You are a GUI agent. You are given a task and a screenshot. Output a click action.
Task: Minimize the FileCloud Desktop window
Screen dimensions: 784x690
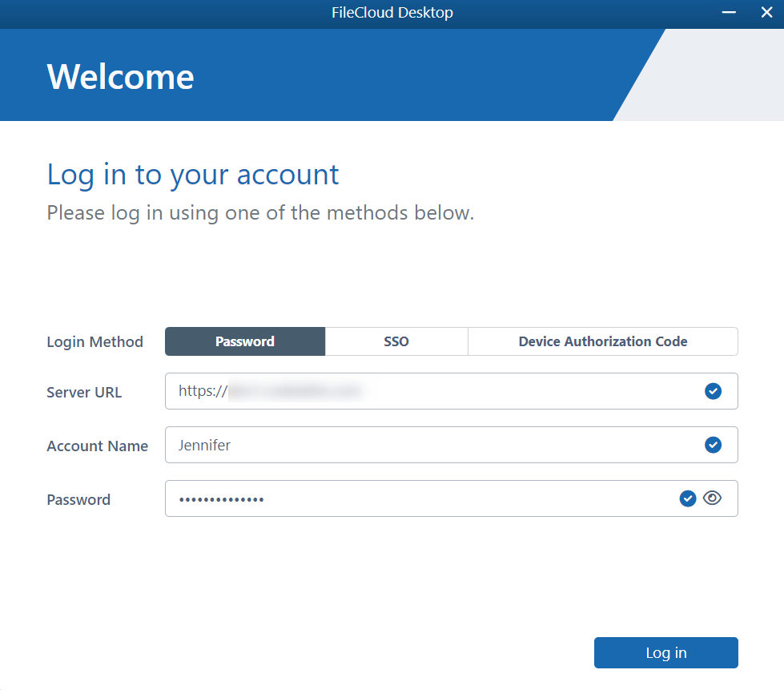coord(729,13)
